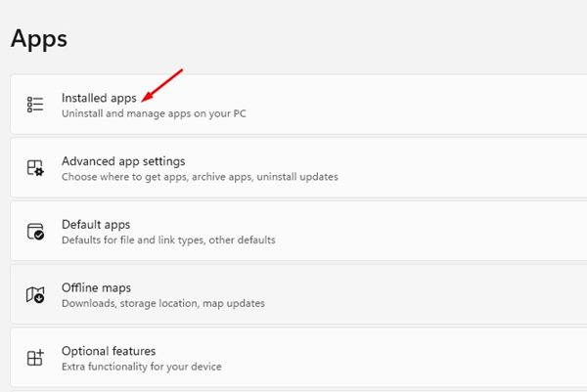Open Installed apps
This screenshot has height=392, width=587.
99,98
